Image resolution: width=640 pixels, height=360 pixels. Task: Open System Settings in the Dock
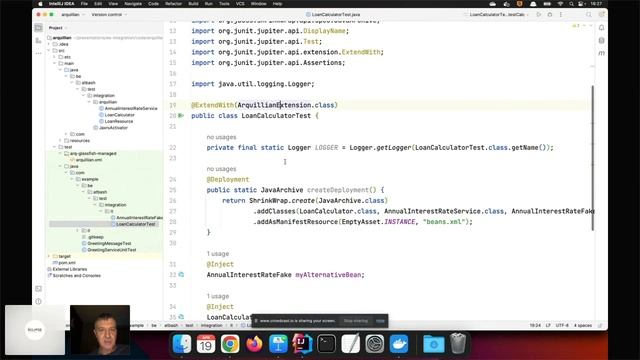tap(375, 344)
